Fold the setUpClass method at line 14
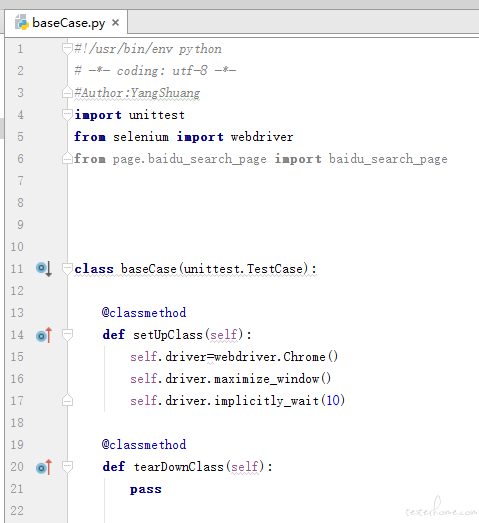Screen dimensions: 479x523 click(x=67, y=335)
